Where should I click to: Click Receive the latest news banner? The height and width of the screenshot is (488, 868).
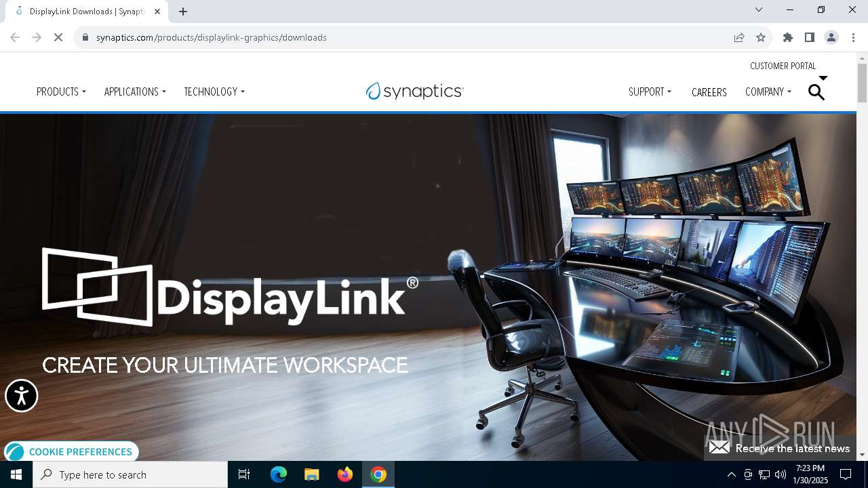point(780,448)
